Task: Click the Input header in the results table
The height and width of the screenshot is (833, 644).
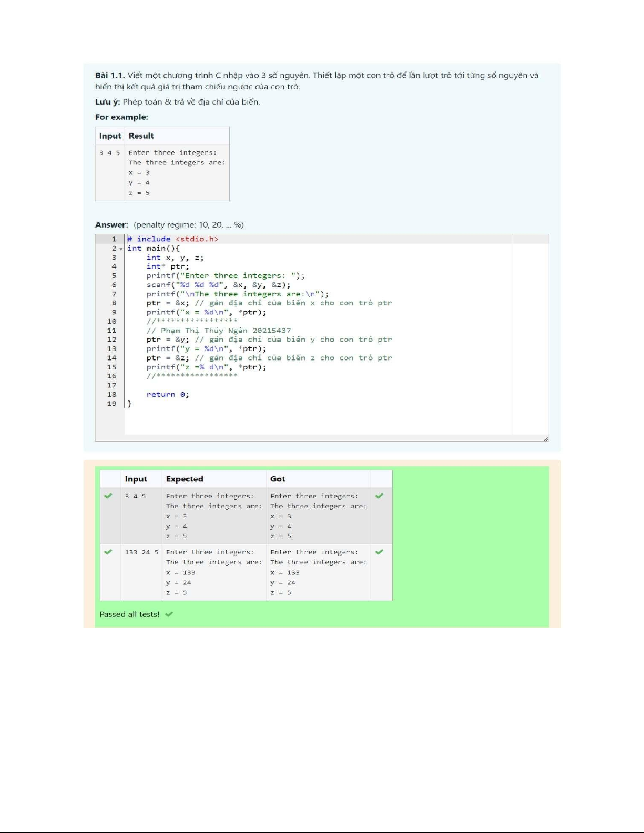Action: tap(136, 479)
